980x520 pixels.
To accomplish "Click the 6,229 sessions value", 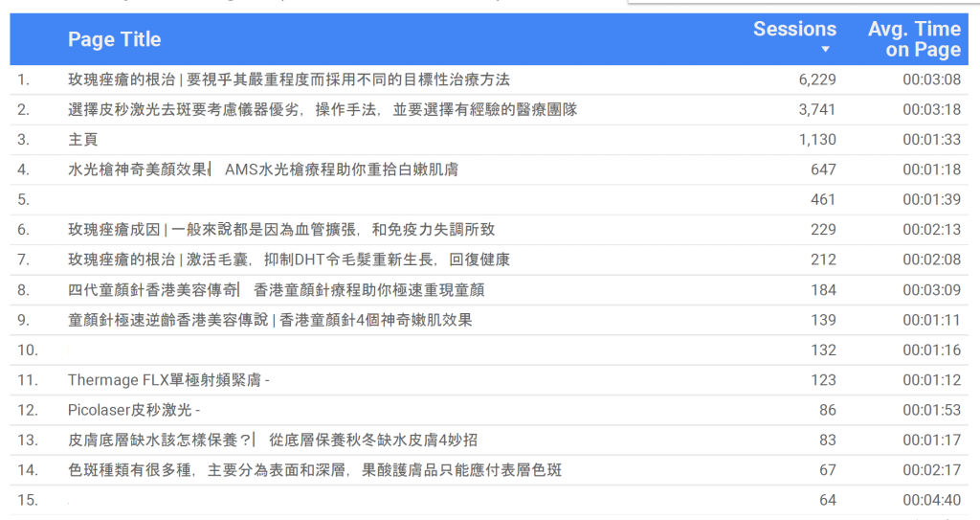I will (x=816, y=79).
